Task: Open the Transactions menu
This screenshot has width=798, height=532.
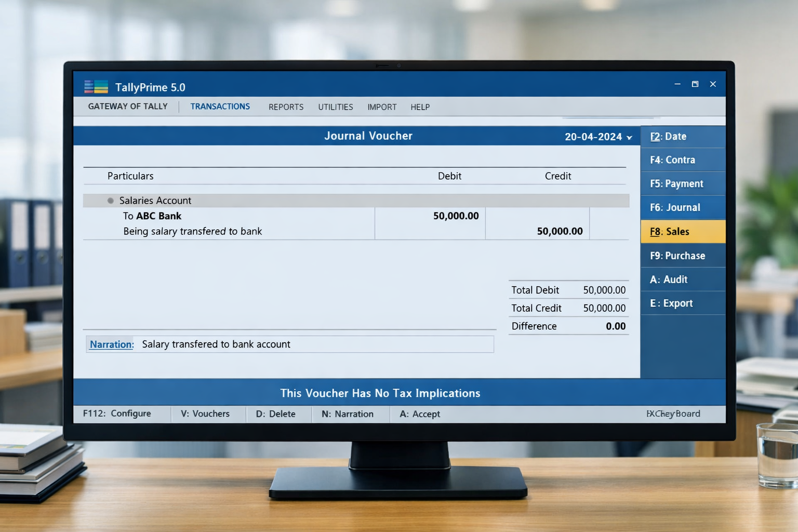Action: (220, 107)
